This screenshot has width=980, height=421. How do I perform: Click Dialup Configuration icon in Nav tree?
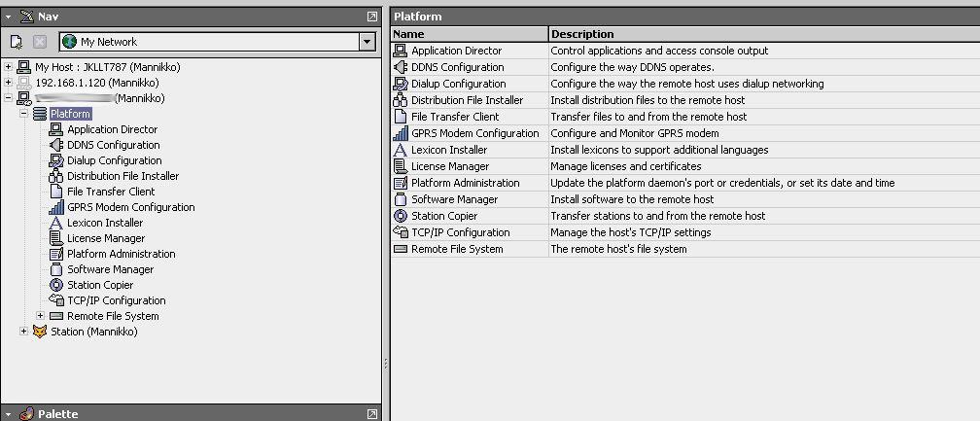coord(55,160)
